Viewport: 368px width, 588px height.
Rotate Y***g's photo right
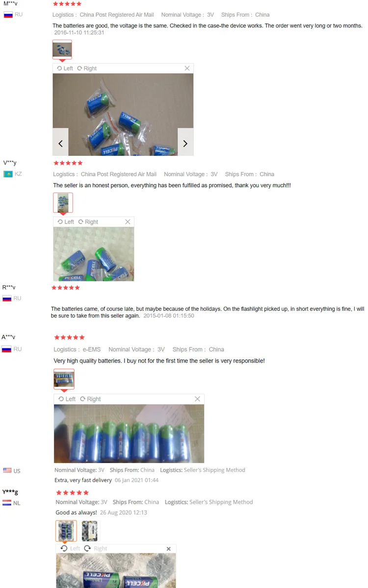pyautogui.click(x=95, y=548)
